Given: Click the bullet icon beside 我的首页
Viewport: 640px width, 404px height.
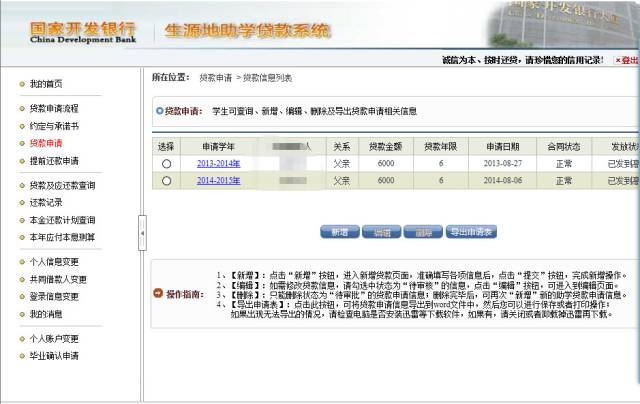Looking at the screenshot, I should coord(21,83).
